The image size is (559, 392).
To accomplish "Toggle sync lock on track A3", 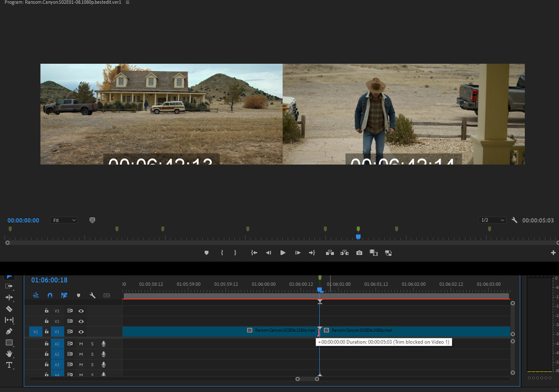I will click(70, 365).
